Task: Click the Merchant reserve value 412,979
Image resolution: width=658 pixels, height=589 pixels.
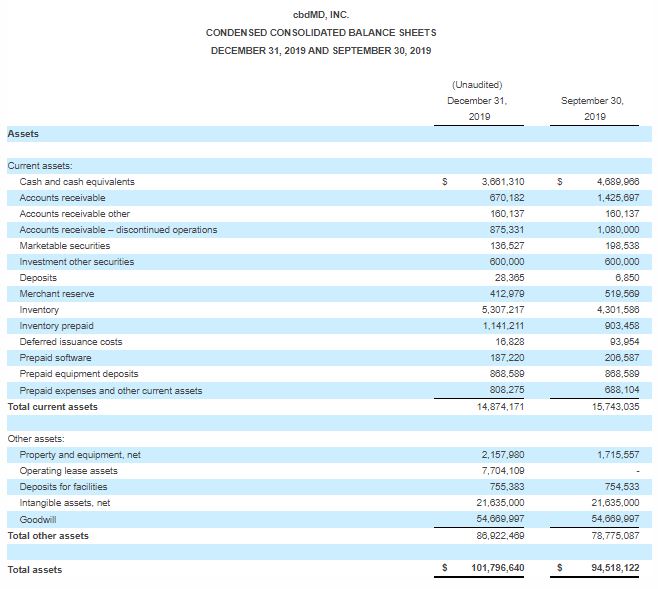Action: (506, 294)
